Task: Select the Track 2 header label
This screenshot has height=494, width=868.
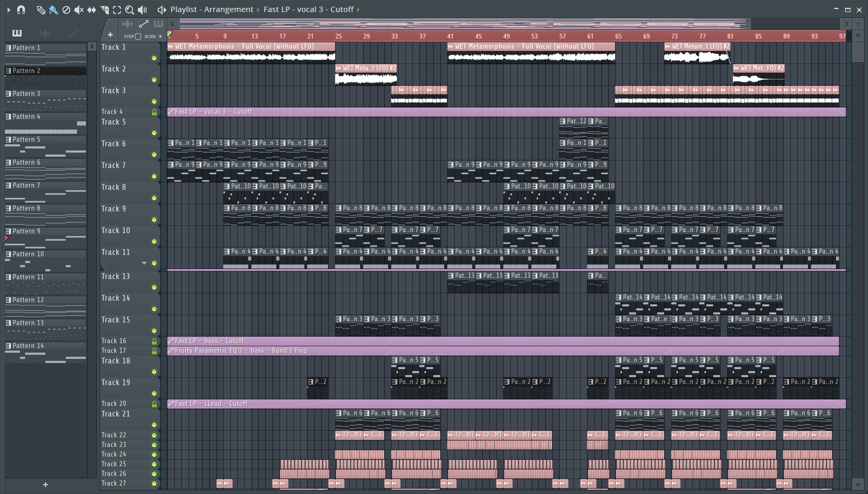Action: tap(114, 69)
